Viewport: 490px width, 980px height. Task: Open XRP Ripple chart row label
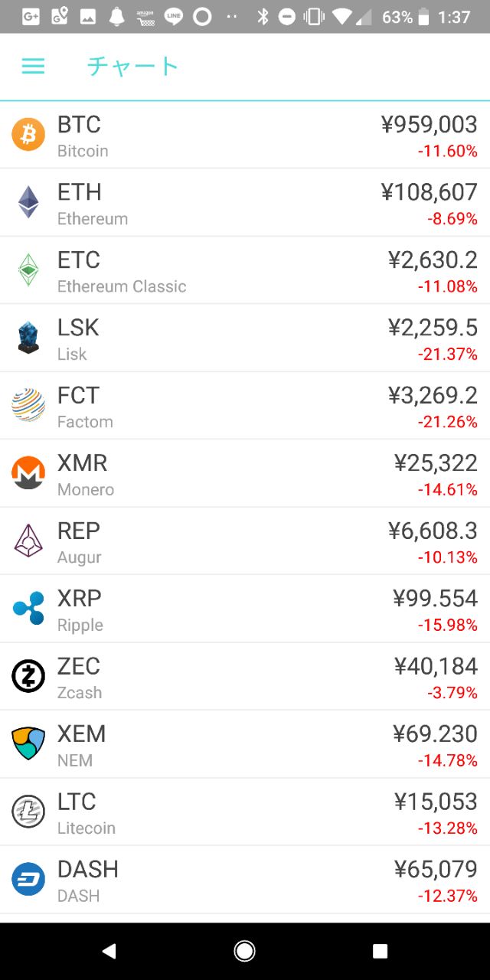click(x=80, y=609)
